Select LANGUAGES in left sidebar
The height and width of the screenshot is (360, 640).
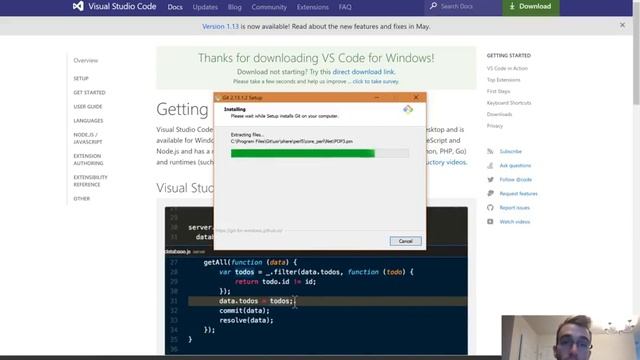click(88, 121)
